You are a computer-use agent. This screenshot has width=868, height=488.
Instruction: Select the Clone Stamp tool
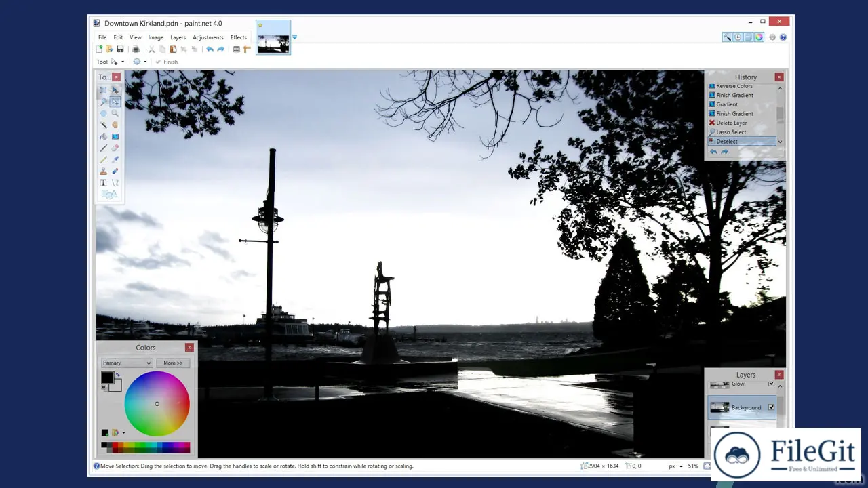point(103,171)
